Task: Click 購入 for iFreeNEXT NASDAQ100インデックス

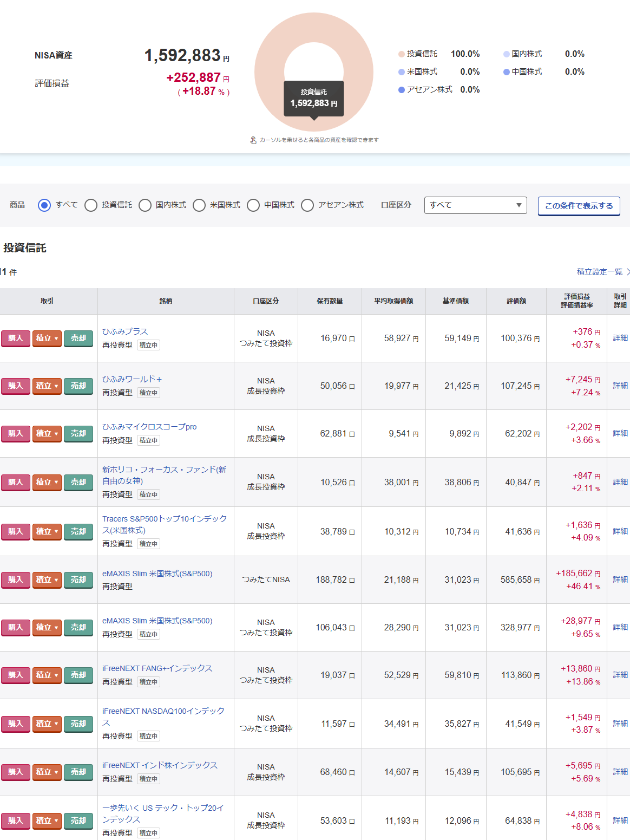Action: tap(15, 724)
